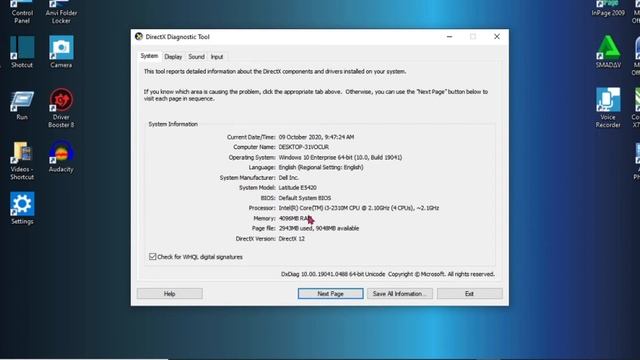
Task: Switch to the System tab
Action: [149, 56]
